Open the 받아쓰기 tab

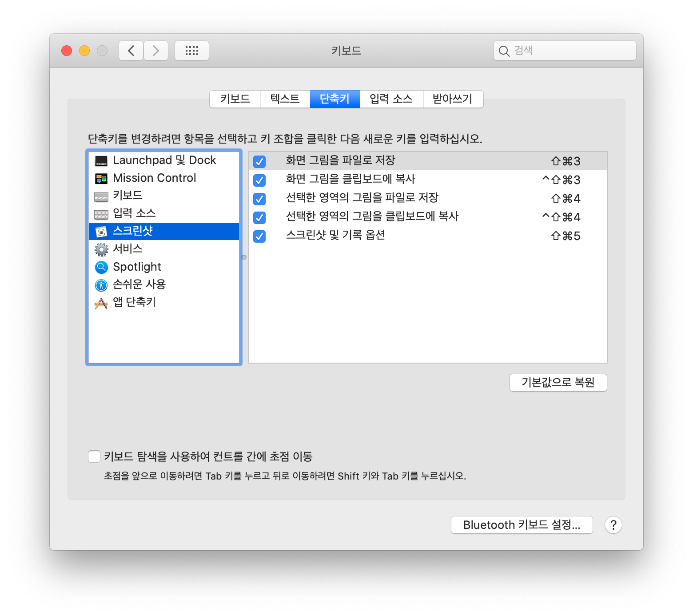point(453,99)
